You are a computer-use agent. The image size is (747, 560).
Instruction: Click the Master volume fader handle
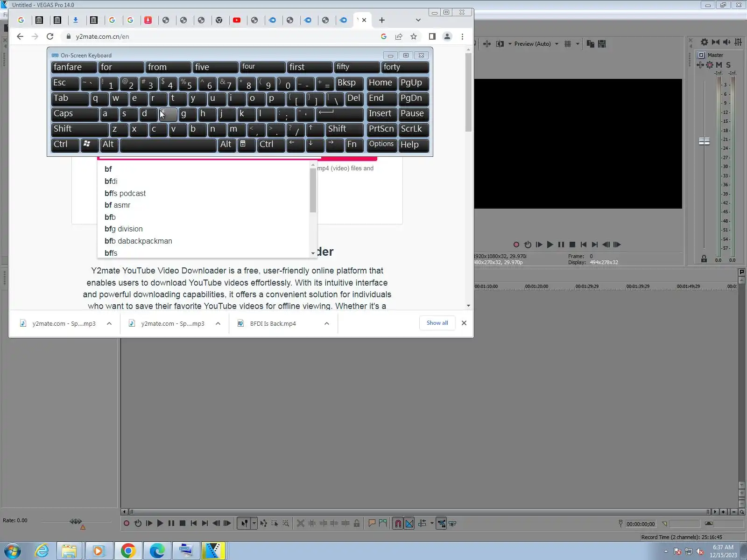[704, 141]
